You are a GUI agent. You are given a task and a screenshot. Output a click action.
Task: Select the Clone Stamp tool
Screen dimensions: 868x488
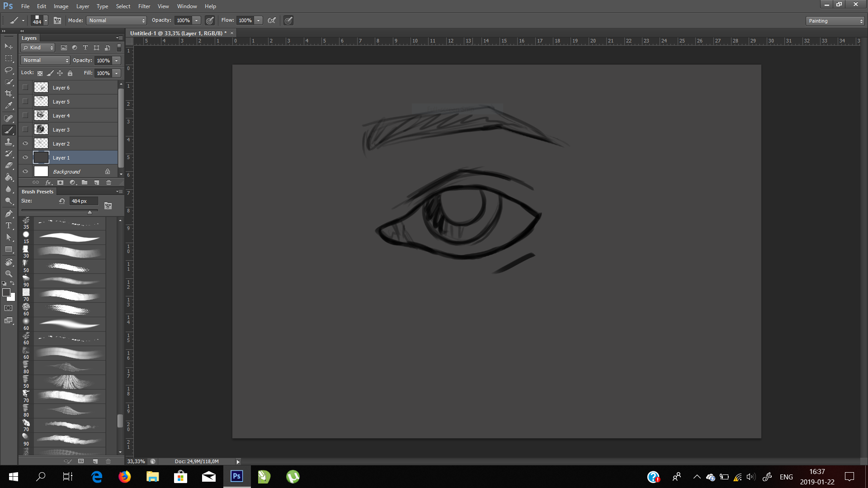click(x=9, y=142)
